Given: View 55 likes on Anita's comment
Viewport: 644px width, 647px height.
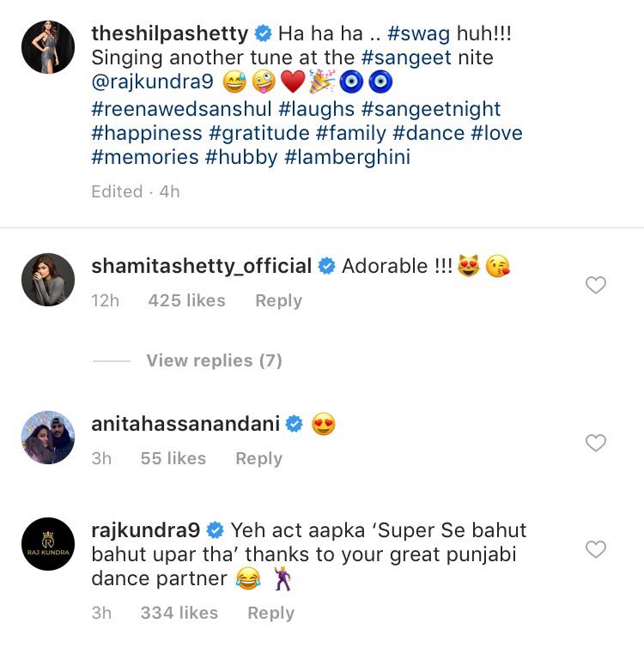Looking at the screenshot, I should pyautogui.click(x=173, y=458).
